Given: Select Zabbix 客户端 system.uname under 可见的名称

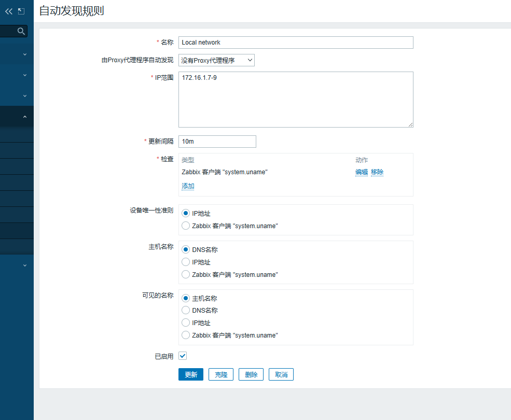Looking at the screenshot, I should coord(186,335).
